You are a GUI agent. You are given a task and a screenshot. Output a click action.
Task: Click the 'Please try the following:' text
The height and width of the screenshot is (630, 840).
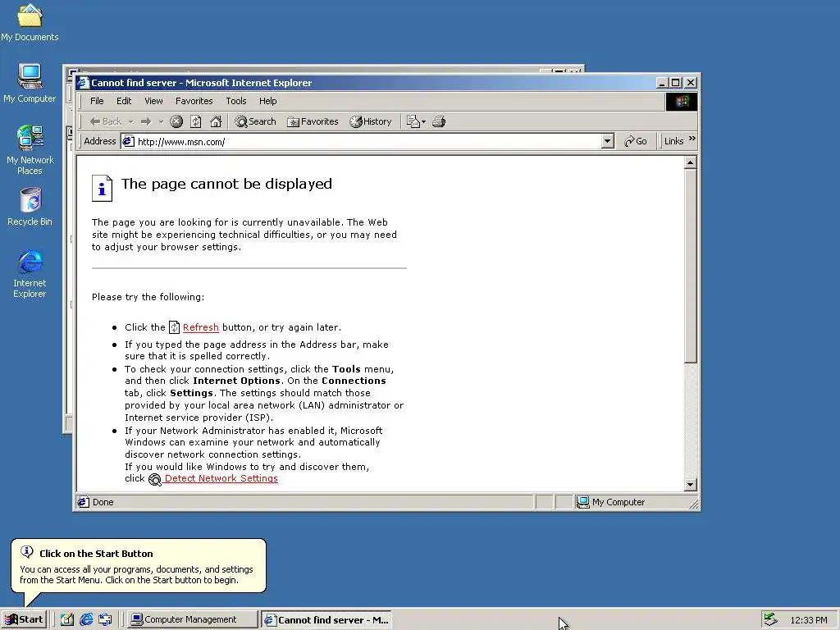click(x=148, y=297)
